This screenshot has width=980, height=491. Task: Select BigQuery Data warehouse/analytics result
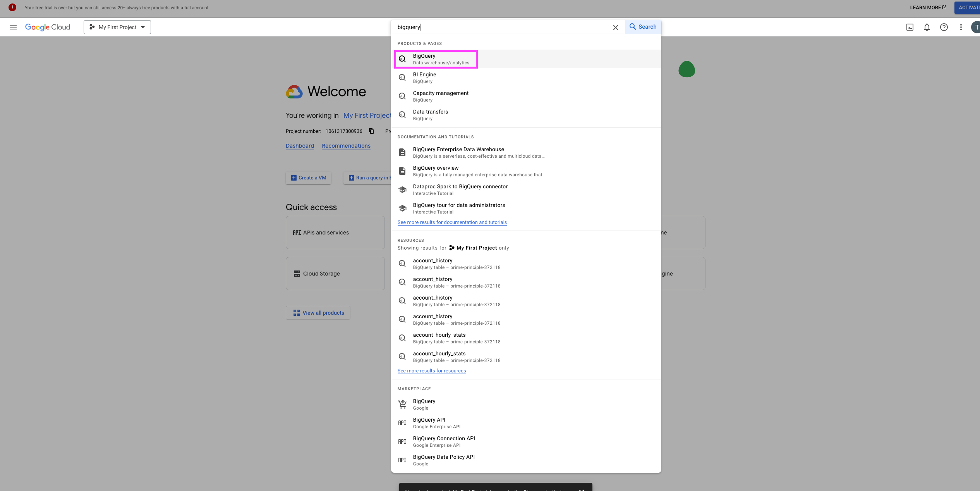point(526,59)
